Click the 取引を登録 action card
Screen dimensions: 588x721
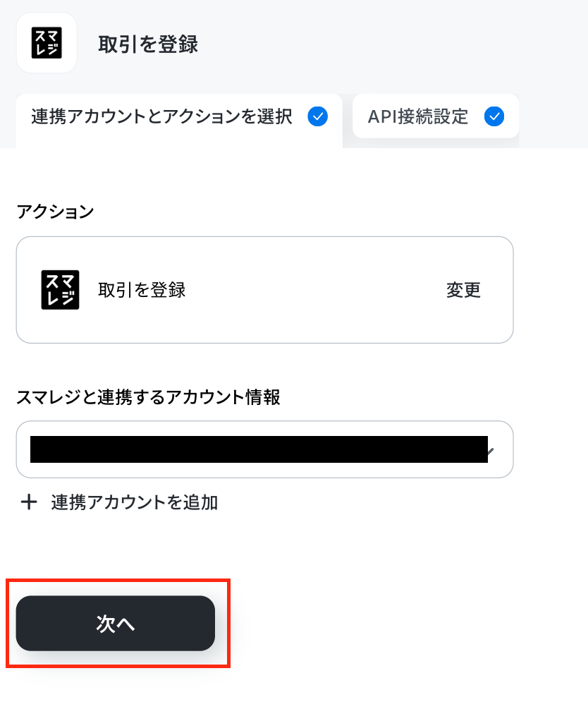pyautogui.click(x=264, y=290)
